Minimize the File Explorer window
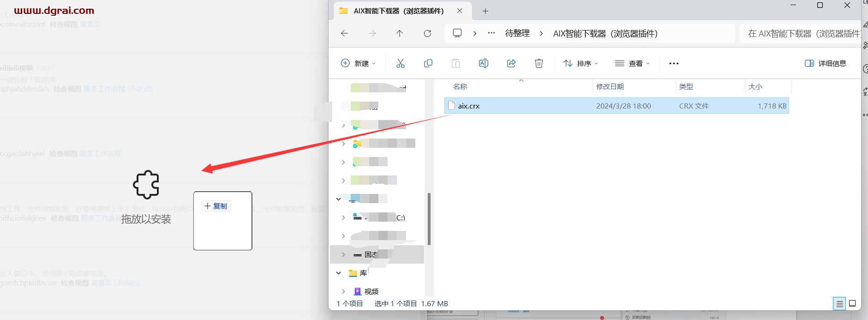Viewport: 868px width, 320px height. click(793, 5)
